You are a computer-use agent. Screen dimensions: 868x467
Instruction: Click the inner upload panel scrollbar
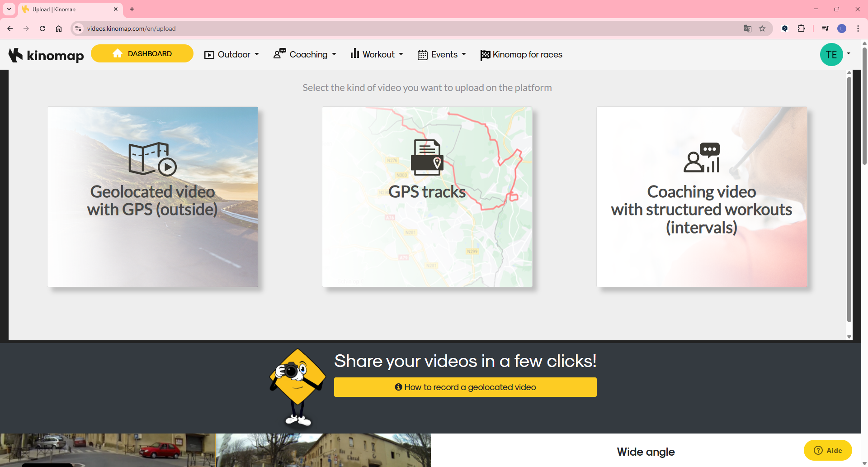[849, 199]
